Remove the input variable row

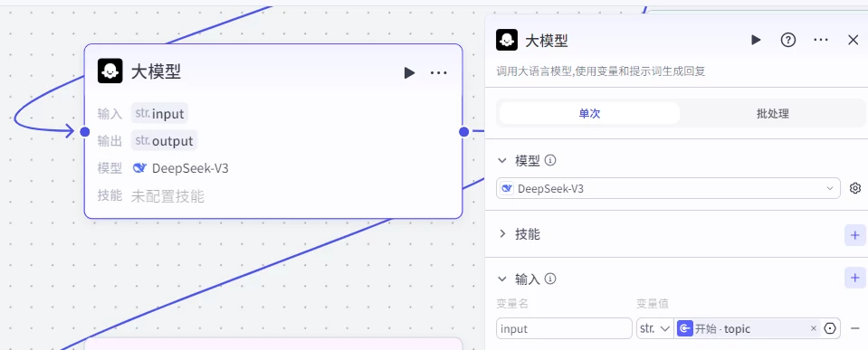[854, 328]
